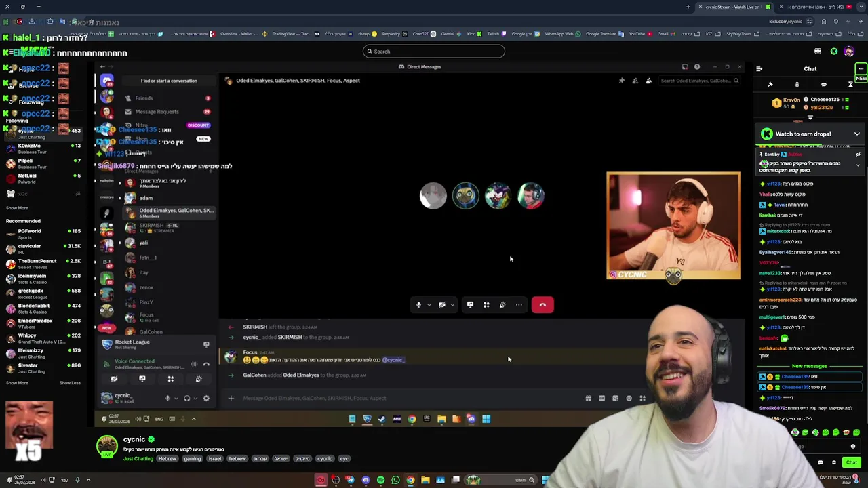Open the soundboard in call controls
Image resolution: width=868 pixels, height=488 pixels.
click(502, 305)
